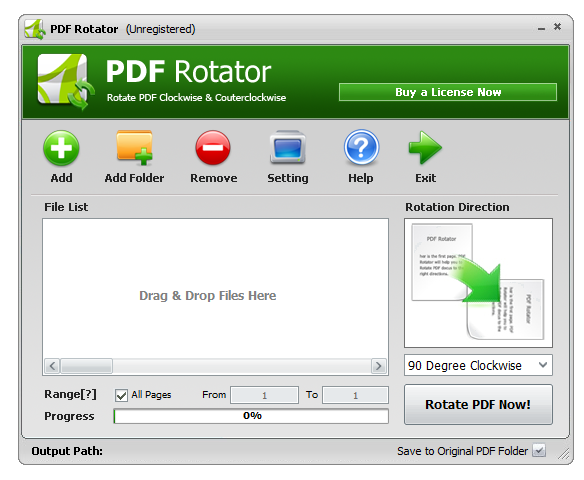Click the 0% progress bar

[251, 416]
